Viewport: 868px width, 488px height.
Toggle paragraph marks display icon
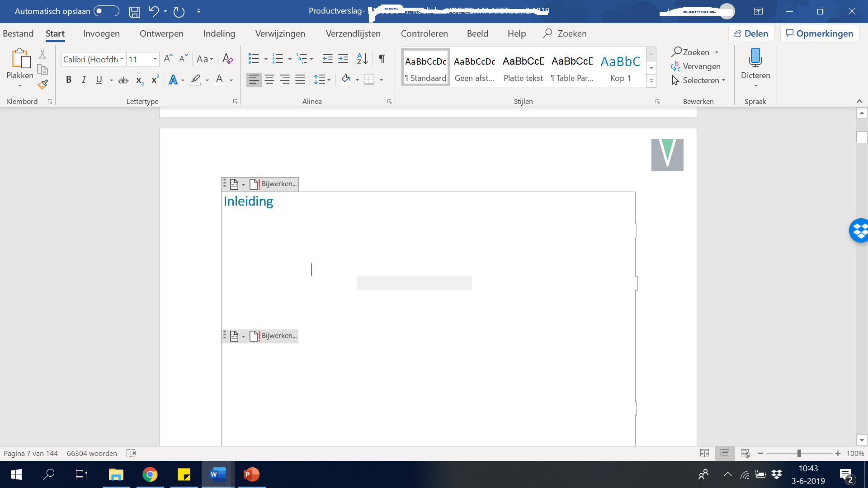382,59
